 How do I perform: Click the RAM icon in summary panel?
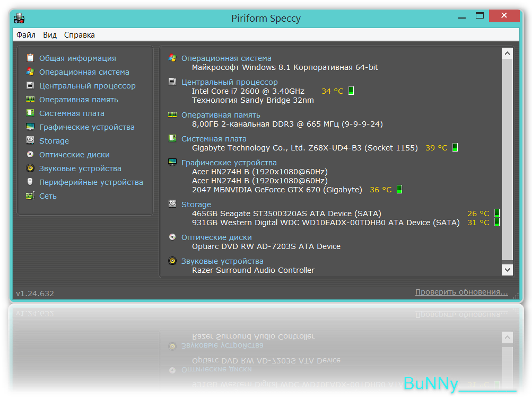click(x=172, y=114)
